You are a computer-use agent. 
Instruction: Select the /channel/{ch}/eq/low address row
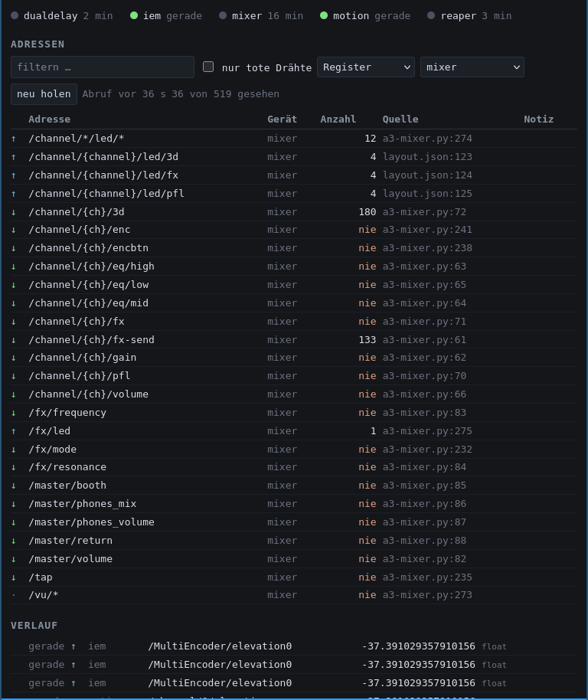coord(294,285)
